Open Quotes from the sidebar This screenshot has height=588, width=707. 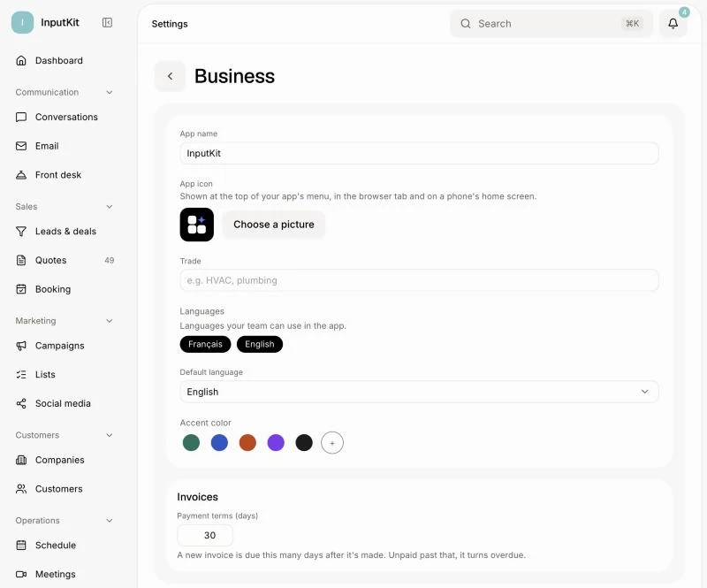pos(63,260)
